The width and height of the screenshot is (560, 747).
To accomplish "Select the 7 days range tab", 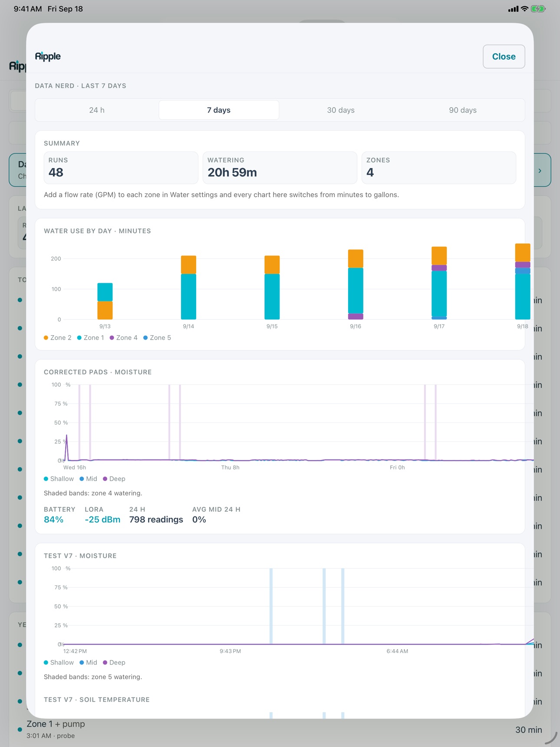I will tap(219, 110).
